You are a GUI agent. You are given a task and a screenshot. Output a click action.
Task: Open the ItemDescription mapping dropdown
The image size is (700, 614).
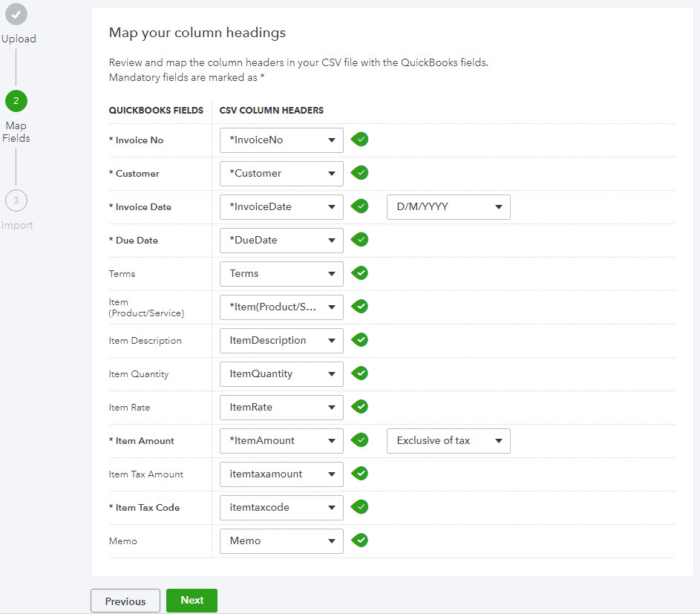point(281,341)
